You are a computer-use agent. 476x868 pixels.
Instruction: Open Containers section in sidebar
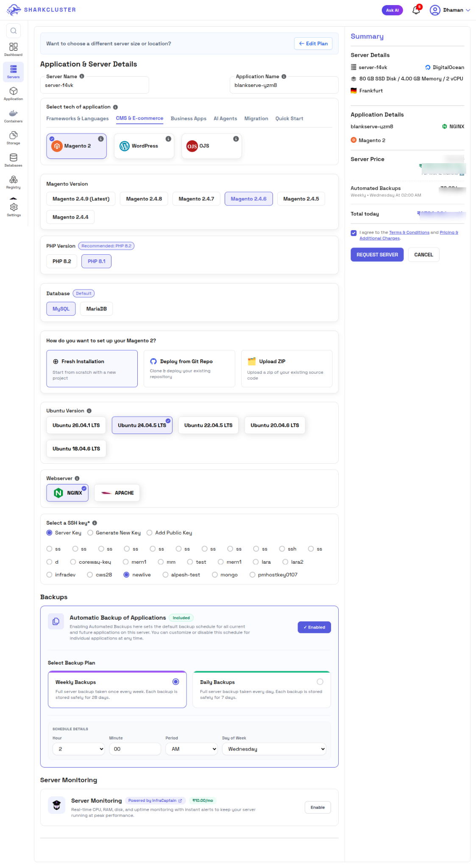(x=14, y=116)
